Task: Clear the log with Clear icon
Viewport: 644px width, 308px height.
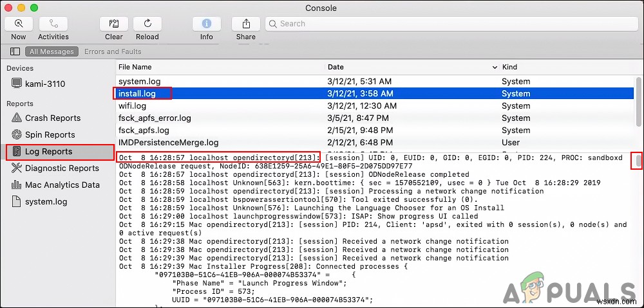Action: click(x=114, y=24)
